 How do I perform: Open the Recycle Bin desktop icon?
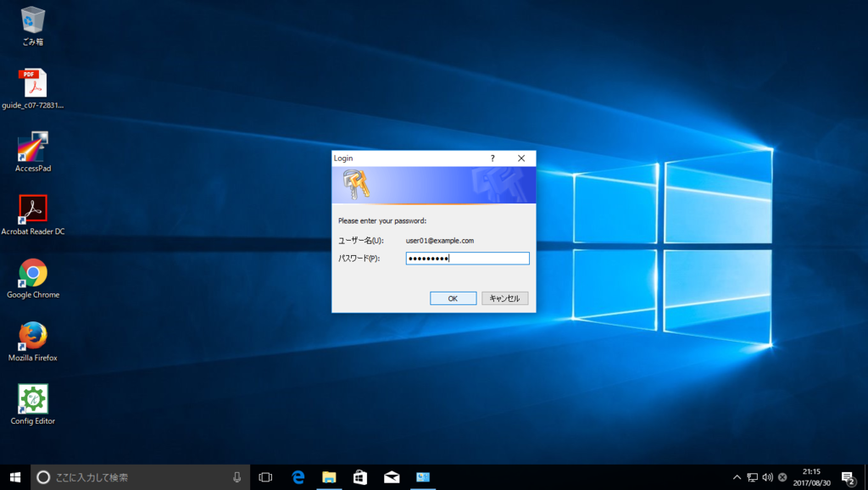pyautogui.click(x=33, y=25)
